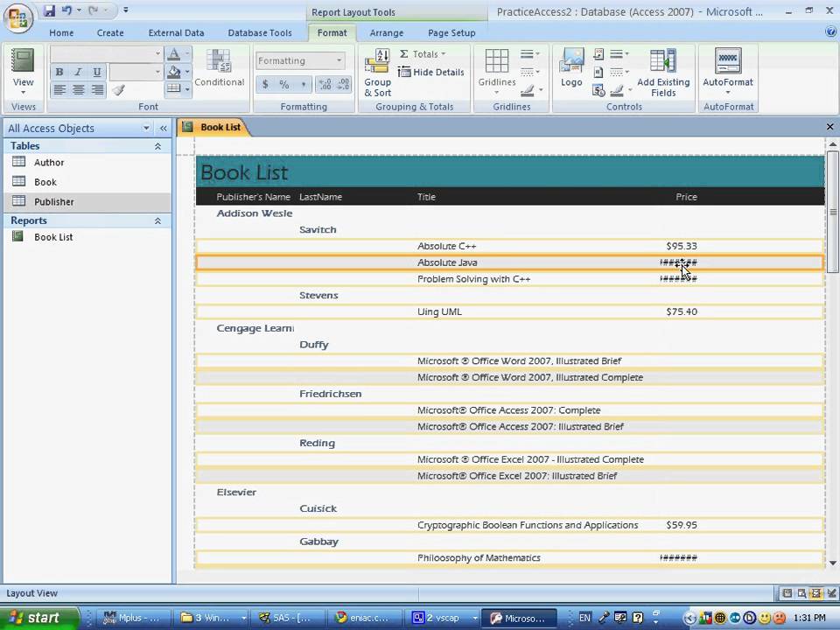Apply currency format

[x=265, y=84]
